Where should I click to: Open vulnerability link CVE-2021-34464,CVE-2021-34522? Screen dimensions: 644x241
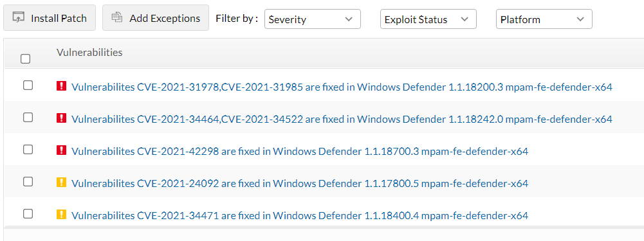(x=342, y=119)
